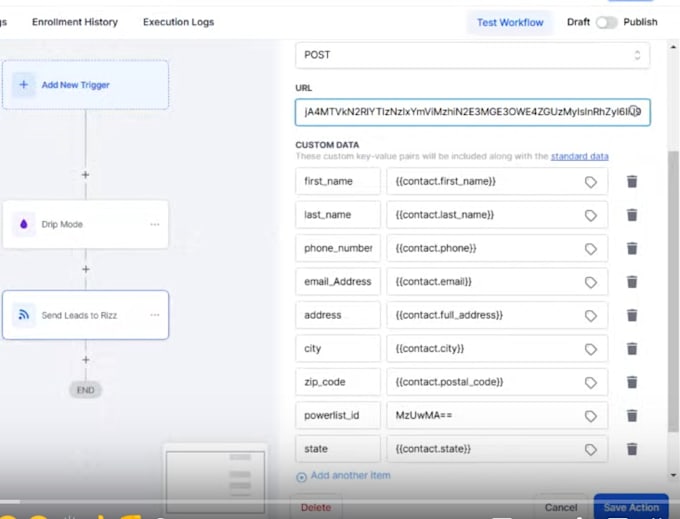Delete the city row with trash icon
Viewport: 680px width, 519px height.
pyautogui.click(x=632, y=349)
